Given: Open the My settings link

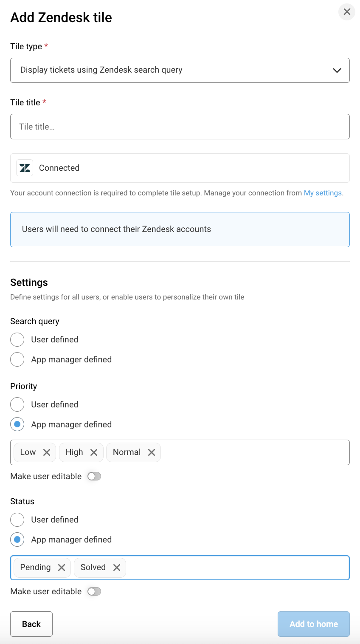Looking at the screenshot, I should coord(323,193).
